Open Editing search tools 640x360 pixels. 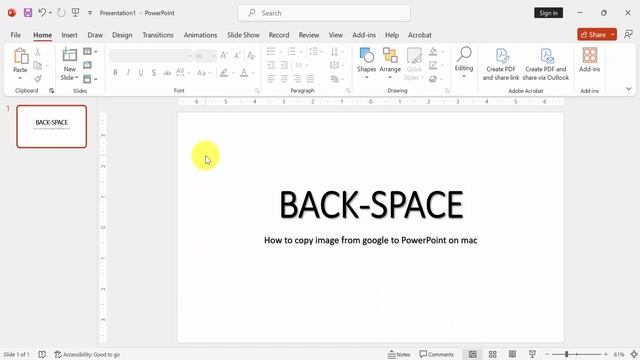[x=464, y=62]
